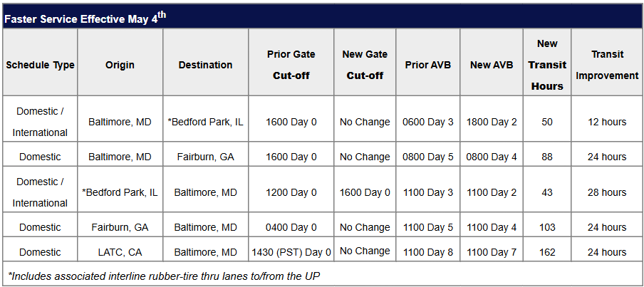Click the '1430 (PST) Day 0' cell
Viewport: 644px width, 287px height.
(291, 252)
